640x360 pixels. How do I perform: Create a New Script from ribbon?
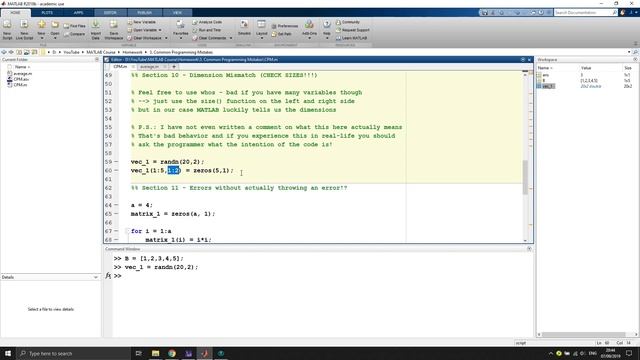tap(7, 30)
